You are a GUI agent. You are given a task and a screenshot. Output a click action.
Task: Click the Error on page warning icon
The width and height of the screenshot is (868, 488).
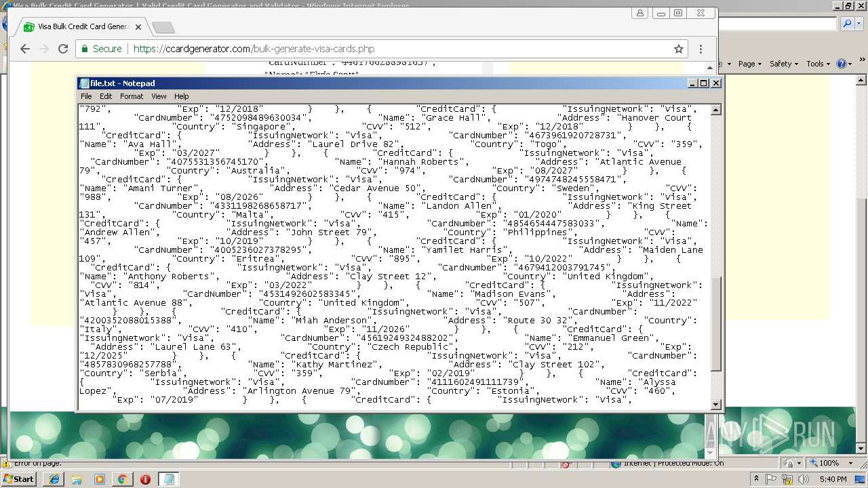(x=6, y=464)
